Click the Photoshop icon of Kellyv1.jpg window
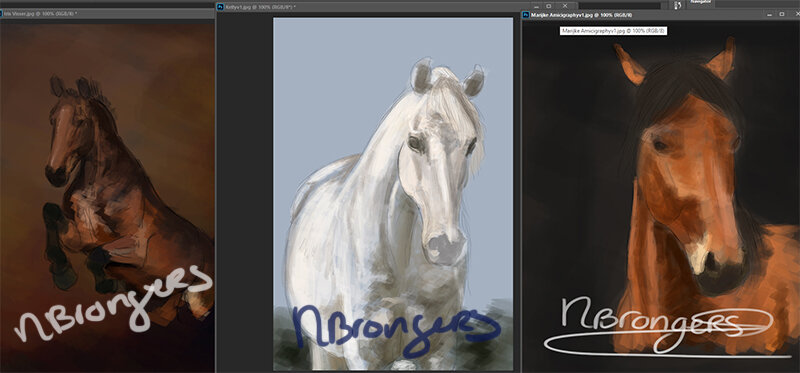 tap(220, 7)
